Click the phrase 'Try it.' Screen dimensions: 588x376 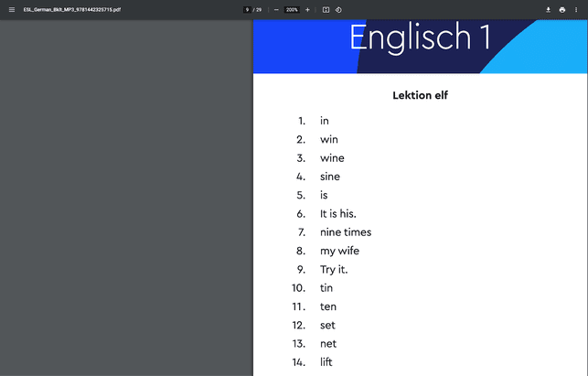coord(334,270)
